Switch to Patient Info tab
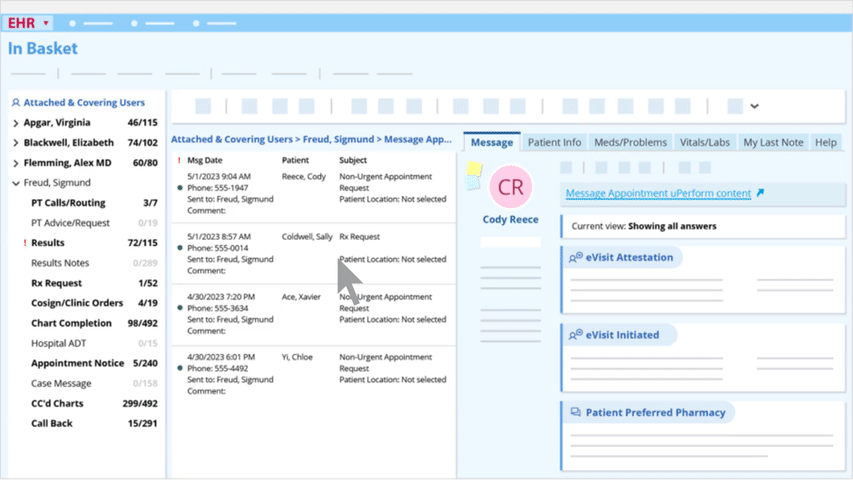The height and width of the screenshot is (480, 853). [x=554, y=142]
